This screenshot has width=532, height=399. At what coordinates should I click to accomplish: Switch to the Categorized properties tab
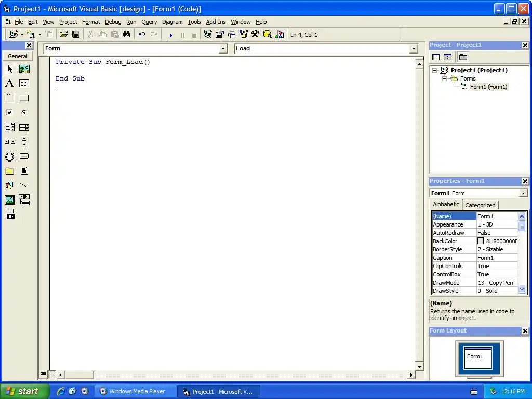480,205
